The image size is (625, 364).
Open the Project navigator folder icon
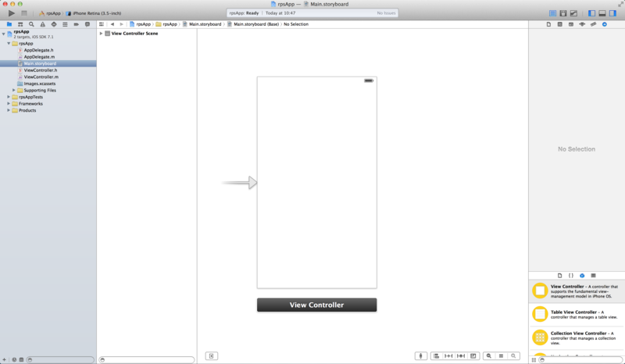[9, 24]
